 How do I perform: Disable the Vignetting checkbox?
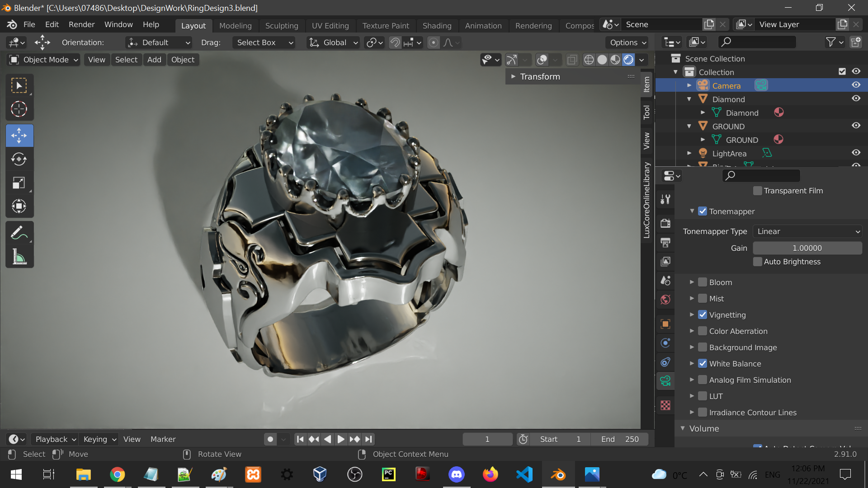(x=703, y=315)
